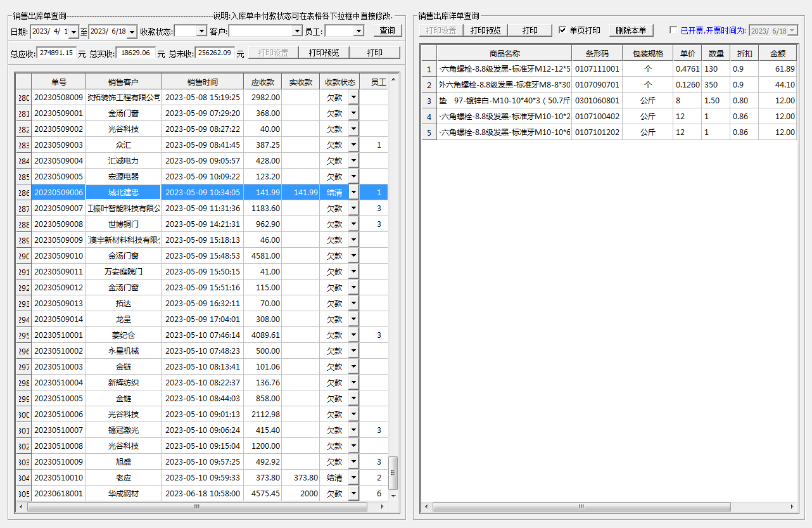812x528 pixels.
Task: Click the 金额 column header
Action: [x=778, y=53]
